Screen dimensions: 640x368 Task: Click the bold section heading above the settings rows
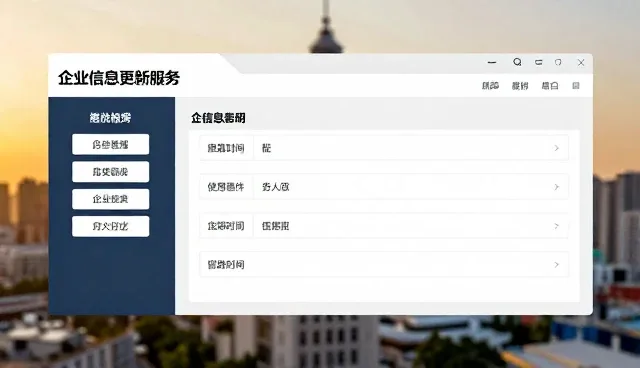tap(218, 118)
